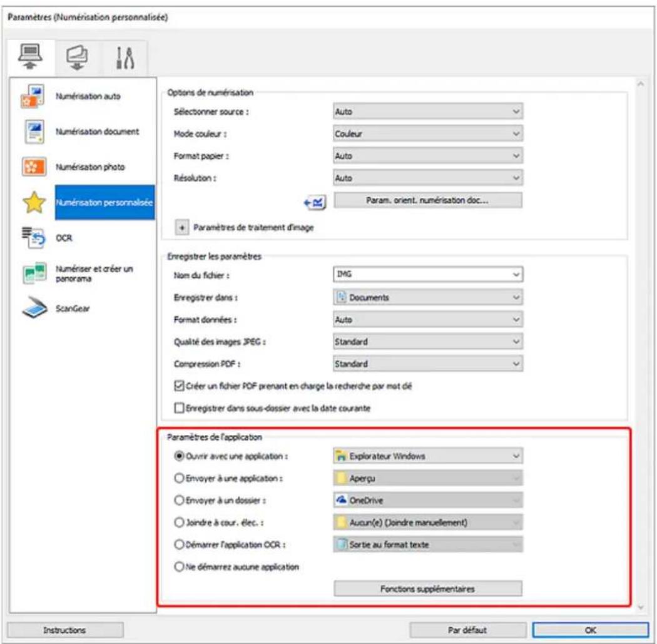The width and height of the screenshot is (657, 644).
Task: Select Numérisation document label
Action: 97,131
